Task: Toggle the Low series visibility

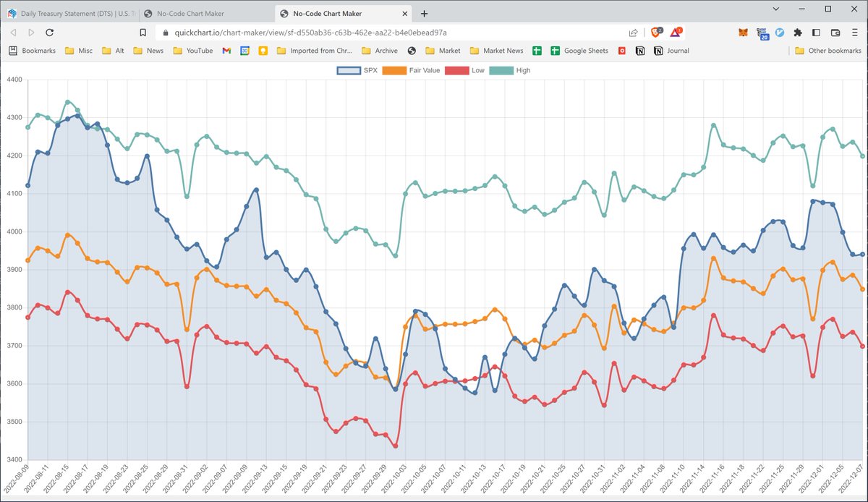Action: click(469, 70)
